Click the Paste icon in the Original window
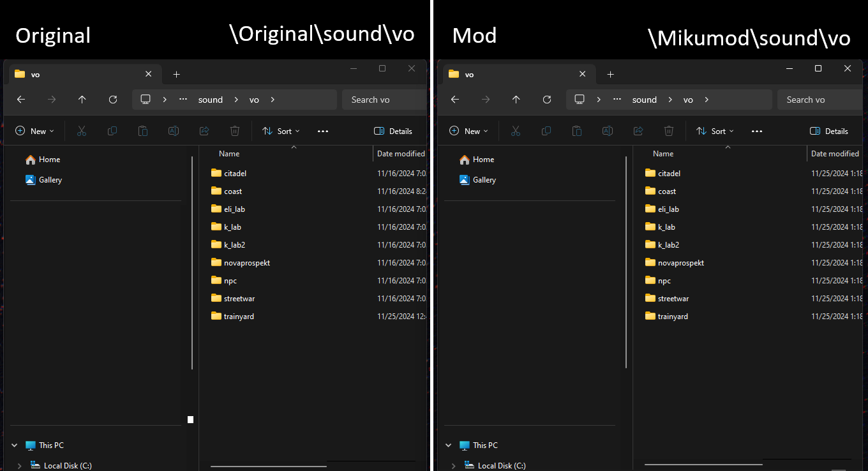 tap(143, 131)
